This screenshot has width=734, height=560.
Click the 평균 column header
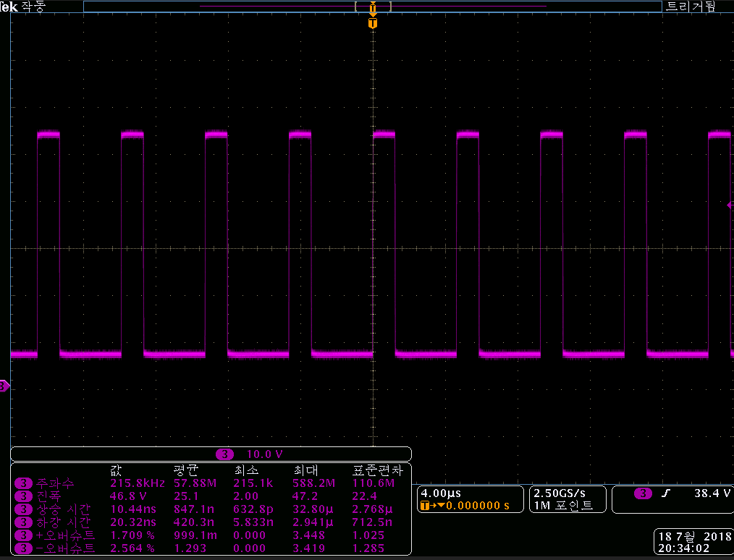186,470
